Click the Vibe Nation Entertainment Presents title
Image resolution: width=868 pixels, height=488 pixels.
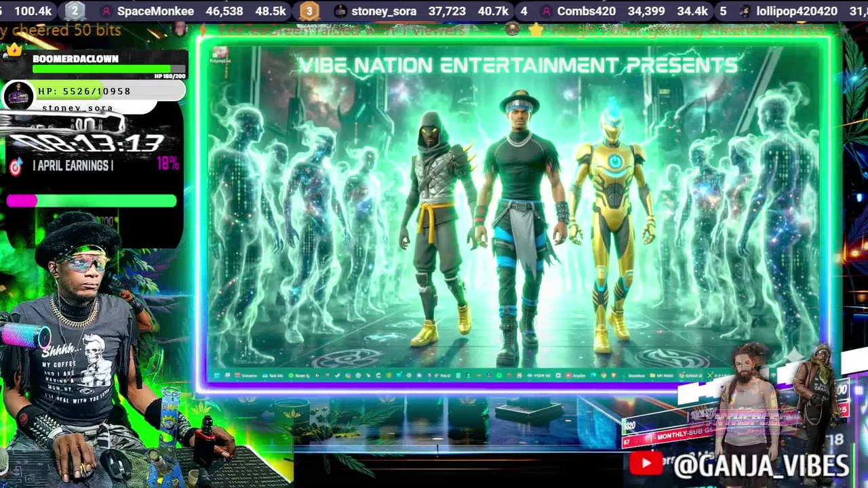[518, 65]
